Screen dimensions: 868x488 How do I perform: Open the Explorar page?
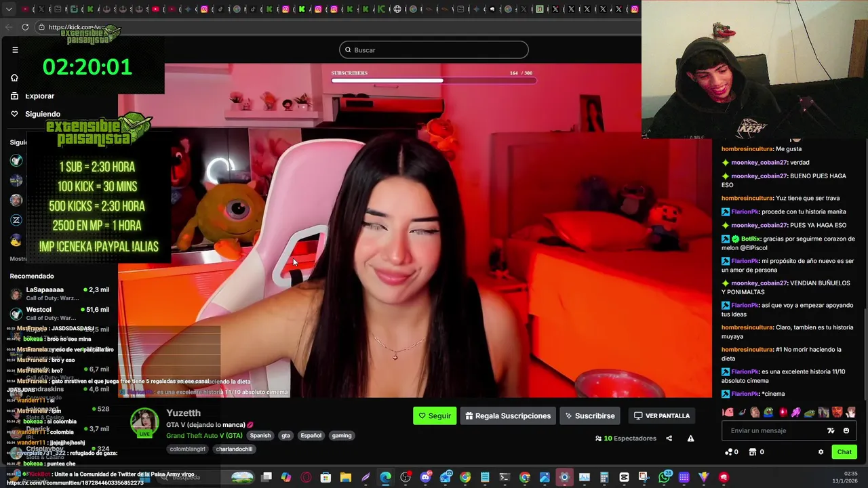click(39, 96)
